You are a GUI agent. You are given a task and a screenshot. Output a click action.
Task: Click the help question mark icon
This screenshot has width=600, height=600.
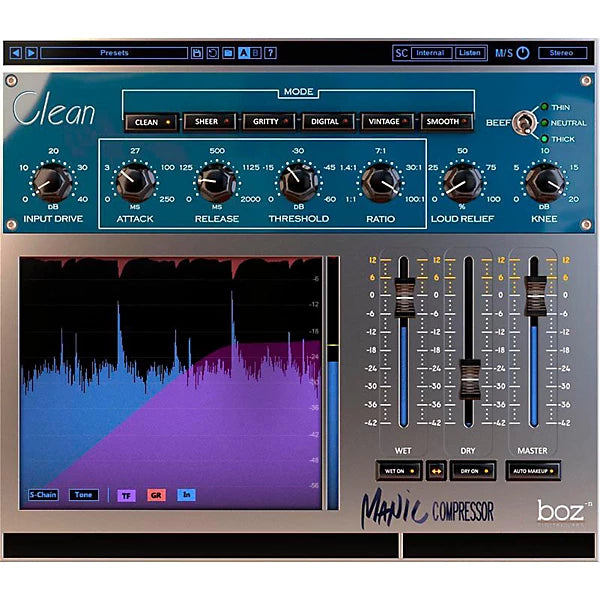click(270, 52)
